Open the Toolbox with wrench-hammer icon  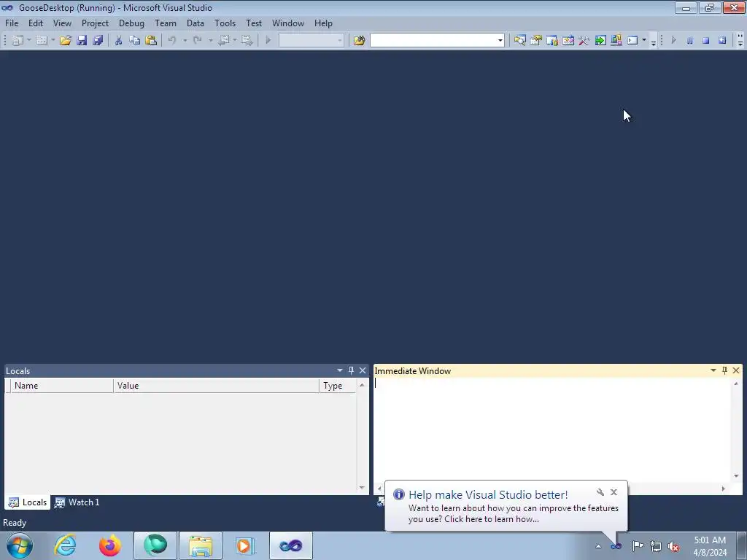pos(584,41)
